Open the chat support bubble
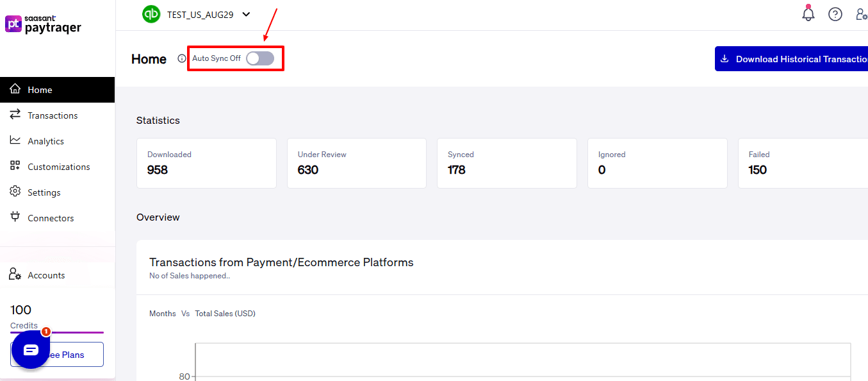This screenshot has width=868, height=381. (x=31, y=350)
